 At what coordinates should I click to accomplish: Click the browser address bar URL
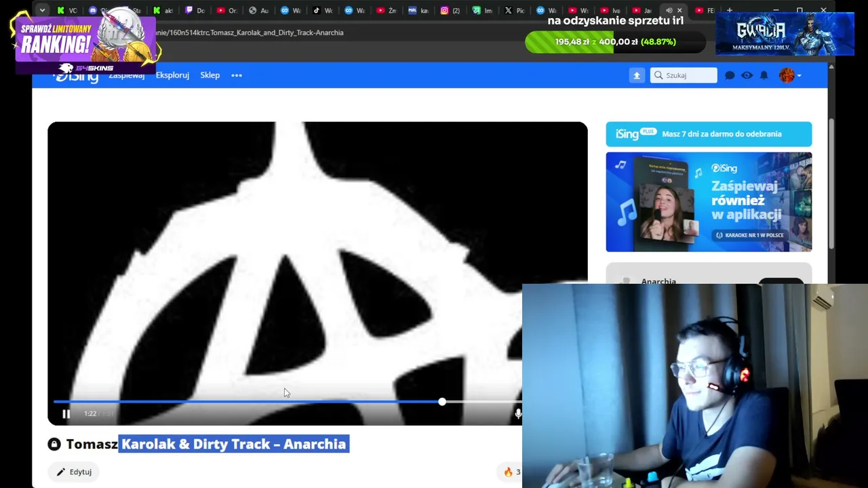click(250, 33)
